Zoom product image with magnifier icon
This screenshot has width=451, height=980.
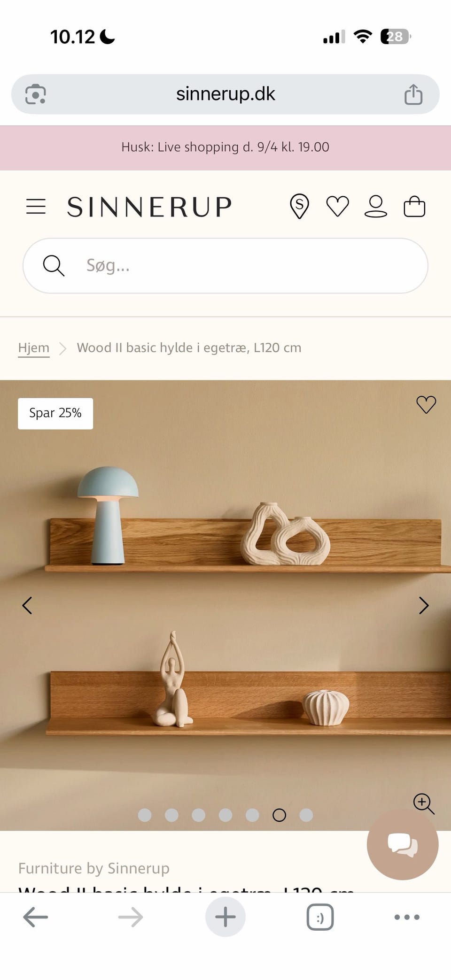point(424,804)
